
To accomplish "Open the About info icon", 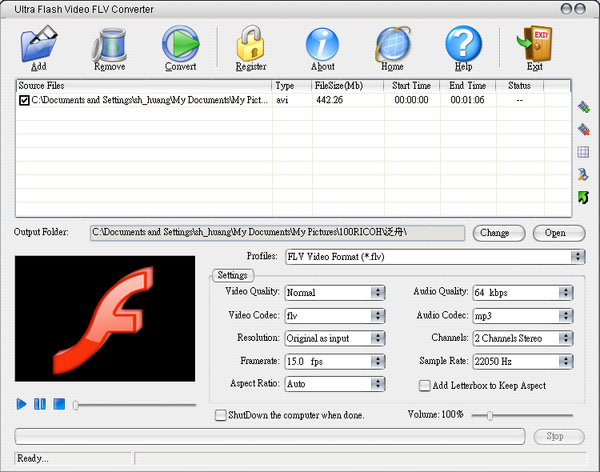I will coord(322,44).
